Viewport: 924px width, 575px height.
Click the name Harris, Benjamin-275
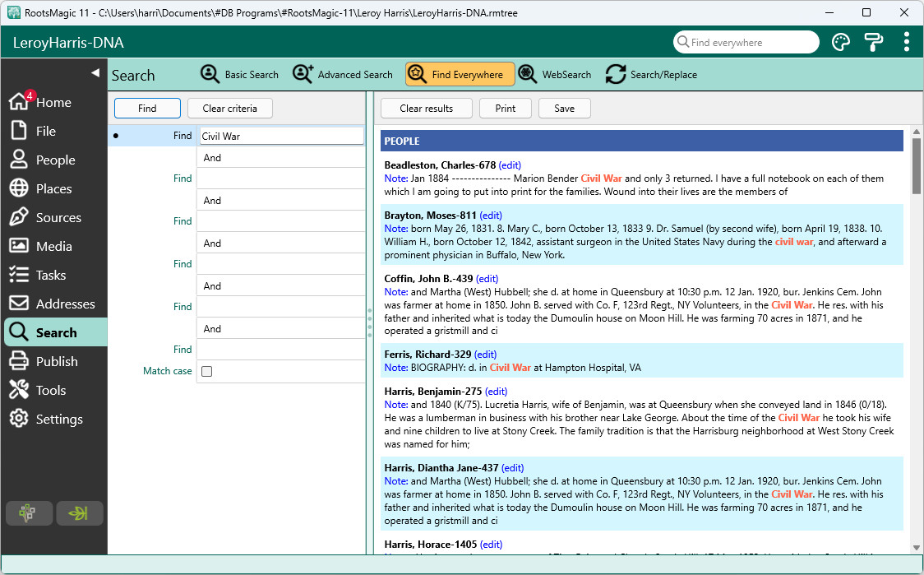433,392
